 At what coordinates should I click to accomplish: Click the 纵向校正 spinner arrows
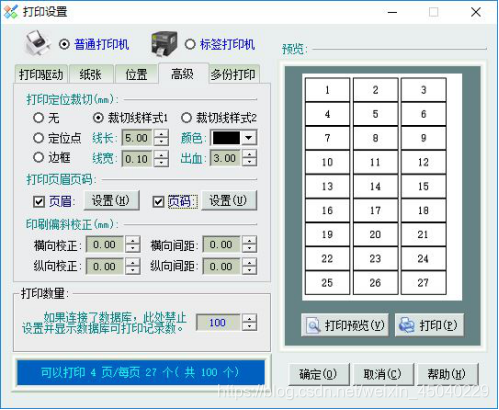coord(133,266)
